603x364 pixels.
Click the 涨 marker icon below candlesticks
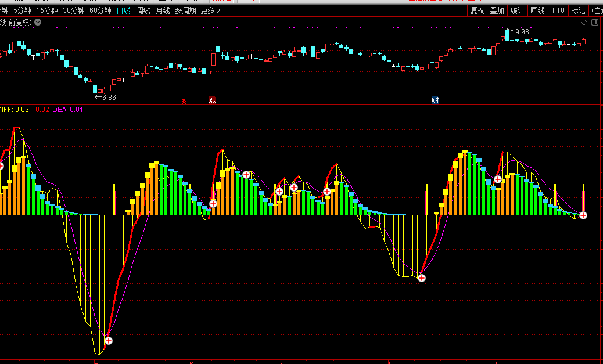coord(213,100)
